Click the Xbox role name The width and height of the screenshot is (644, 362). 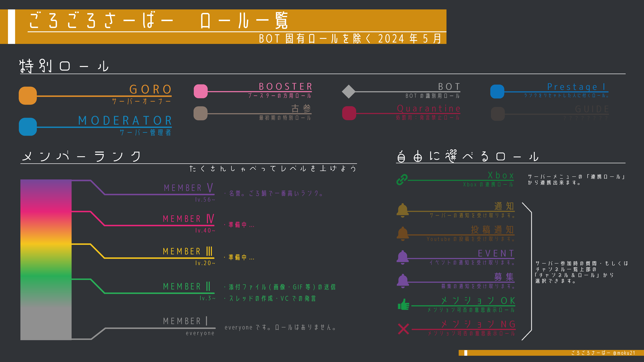point(501,175)
